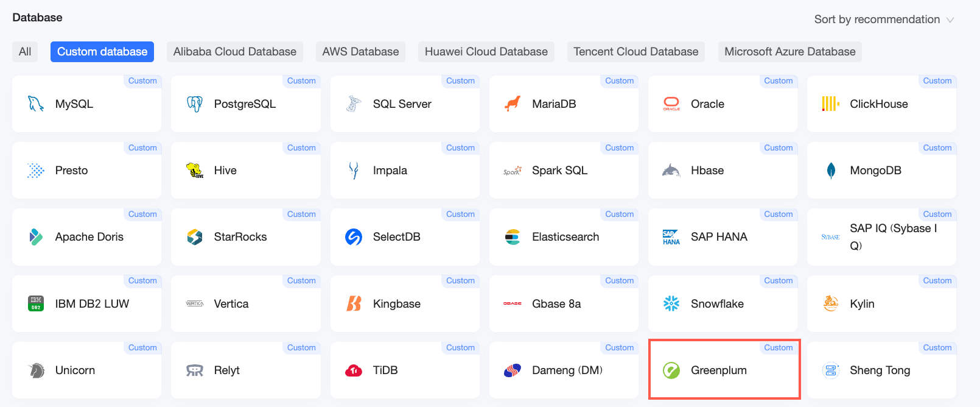Switch to Tencent Cloud Database tab

point(636,52)
